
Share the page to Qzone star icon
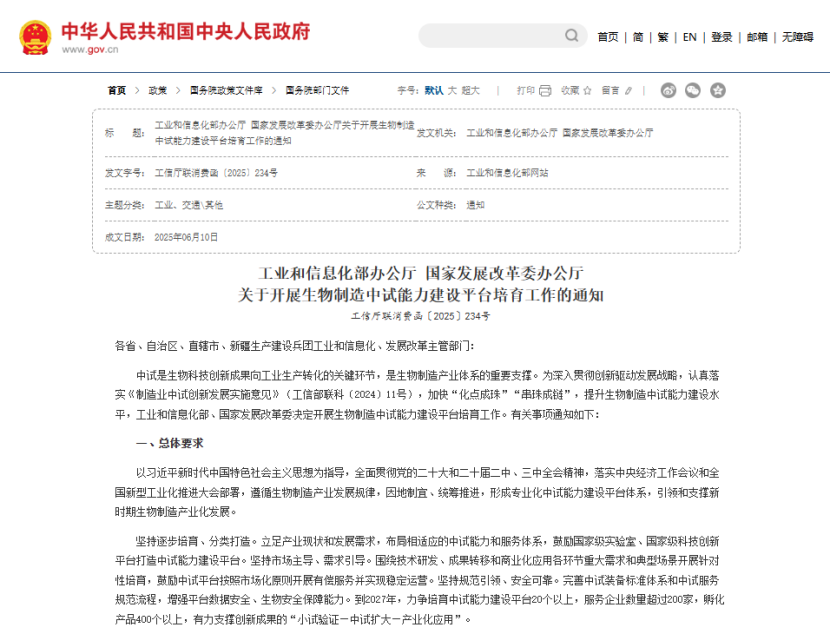[x=717, y=90]
